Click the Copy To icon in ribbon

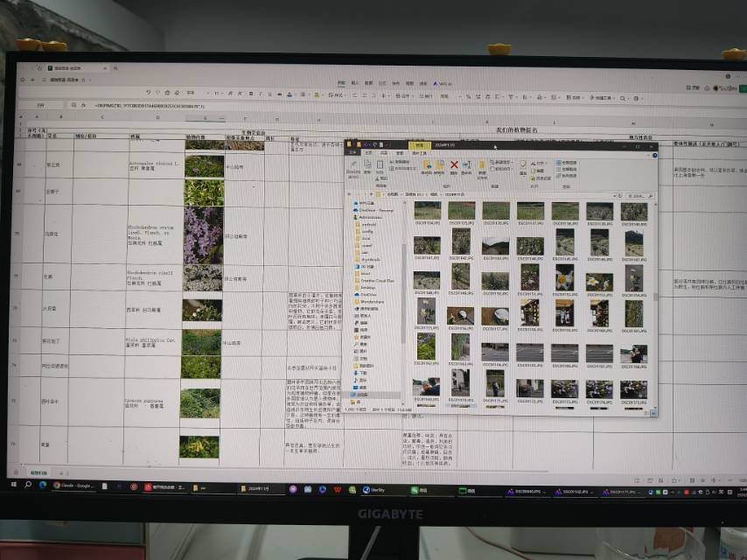point(438,166)
